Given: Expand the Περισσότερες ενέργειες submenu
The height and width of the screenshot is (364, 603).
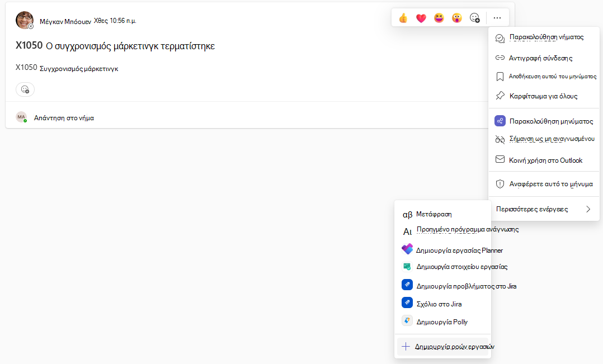Looking at the screenshot, I should tap(544, 209).
